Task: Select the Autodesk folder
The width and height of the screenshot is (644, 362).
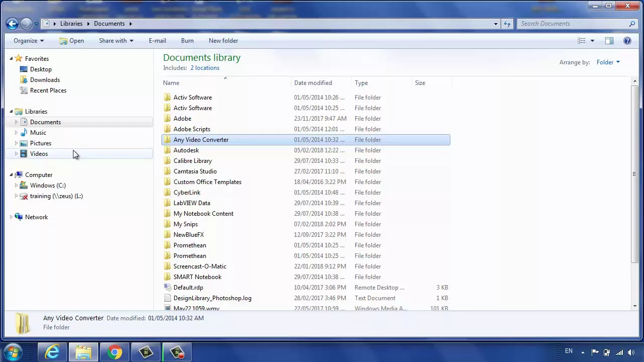Action: click(186, 150)
